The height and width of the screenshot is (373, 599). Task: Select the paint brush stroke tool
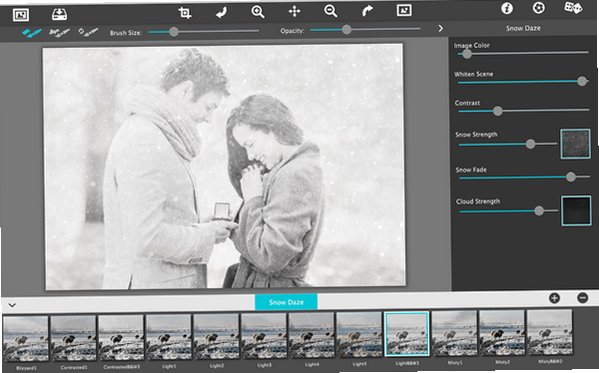click(32, 33)
